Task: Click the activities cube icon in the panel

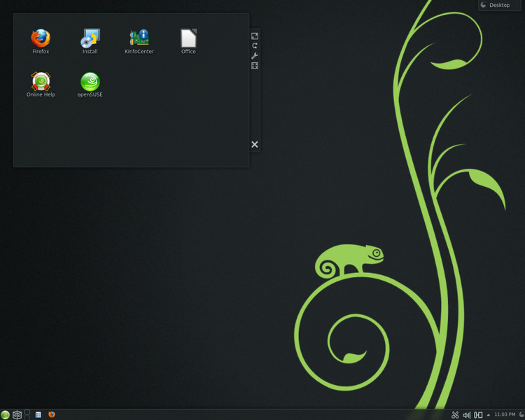Action: (17, 415)
